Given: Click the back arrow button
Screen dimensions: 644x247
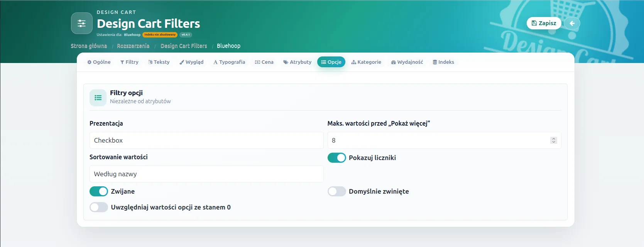Looking at the screenshot, I should 572,23.
